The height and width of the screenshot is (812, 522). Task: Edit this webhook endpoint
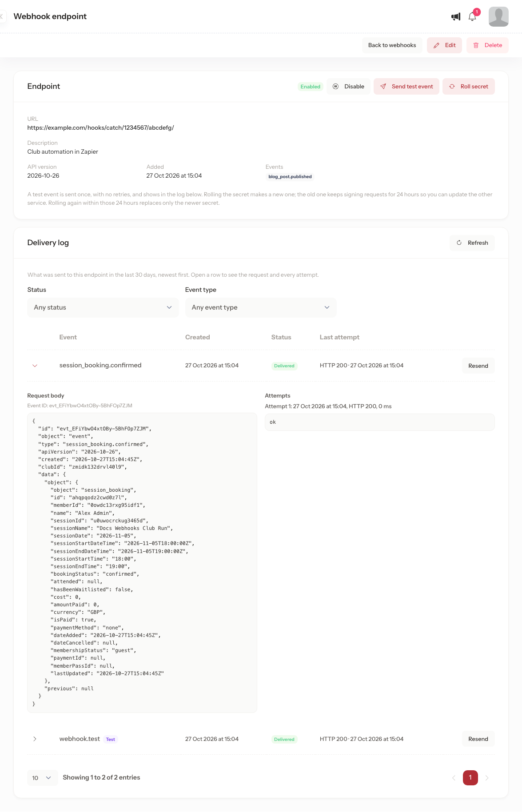point(444,45)
